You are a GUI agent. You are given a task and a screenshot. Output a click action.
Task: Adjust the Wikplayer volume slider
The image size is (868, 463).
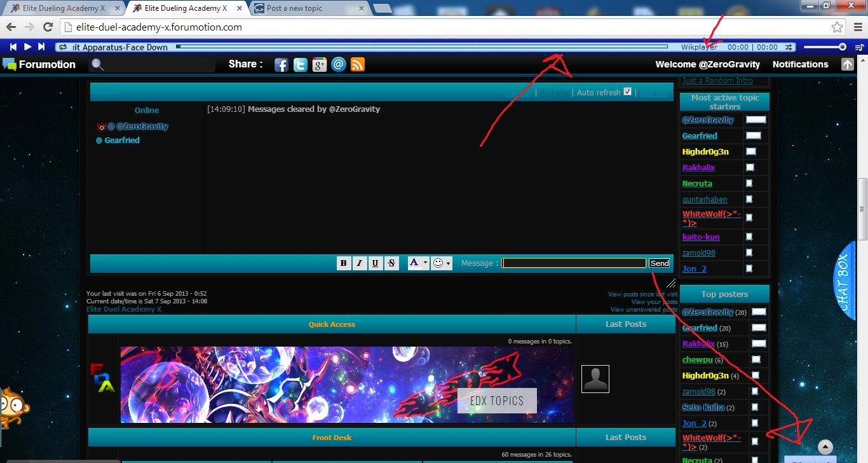pyautogui.click(x=825, y=46)
